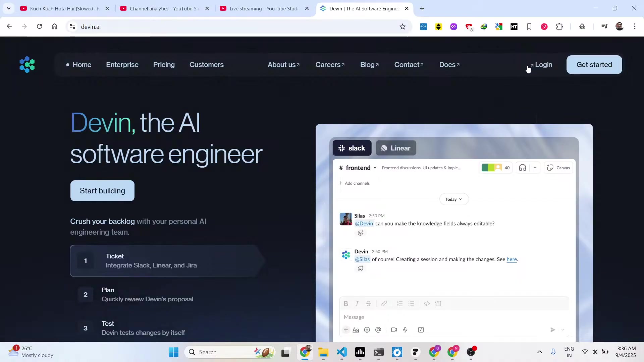644x362 pixels.
Task: Open the About us link
Action: click(283, 65)
